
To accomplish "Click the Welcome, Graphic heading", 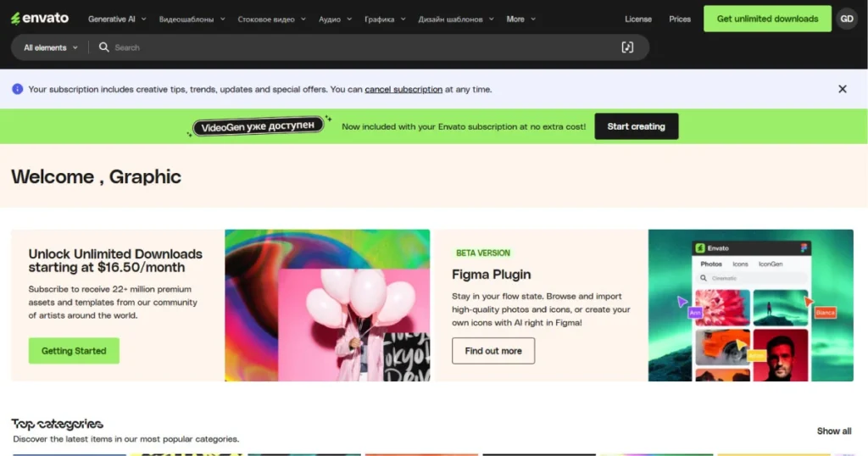I will (x=96, y=176).
